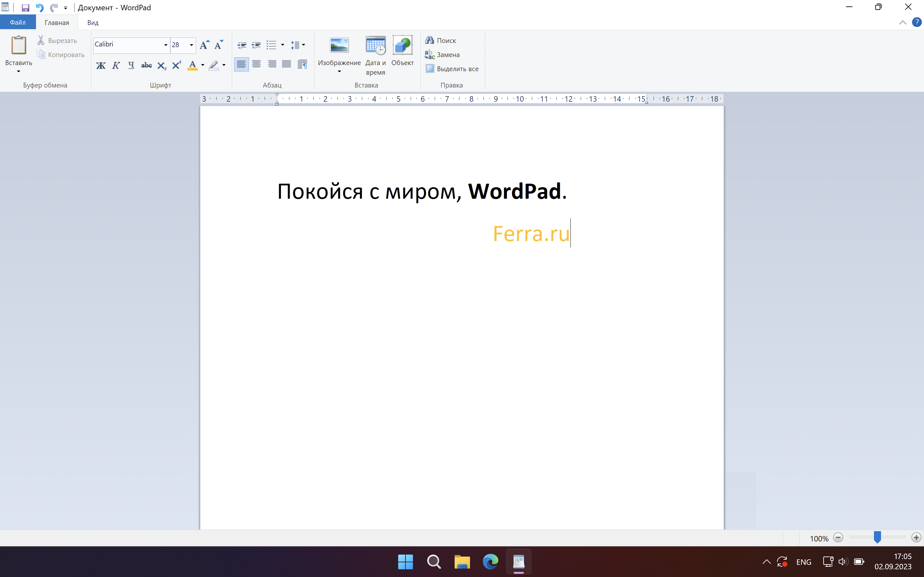Screen dimensions: 924x577
Task: Open the Файл menu
Action: click(x=18, y=22)
